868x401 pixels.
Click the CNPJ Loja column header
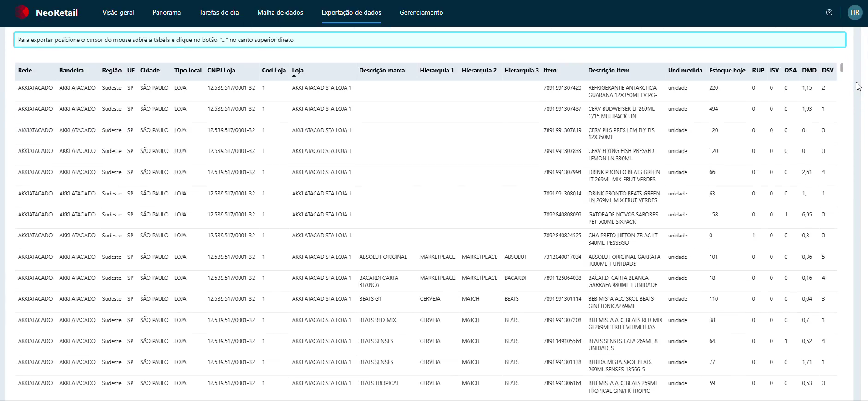tap(221, 70)
